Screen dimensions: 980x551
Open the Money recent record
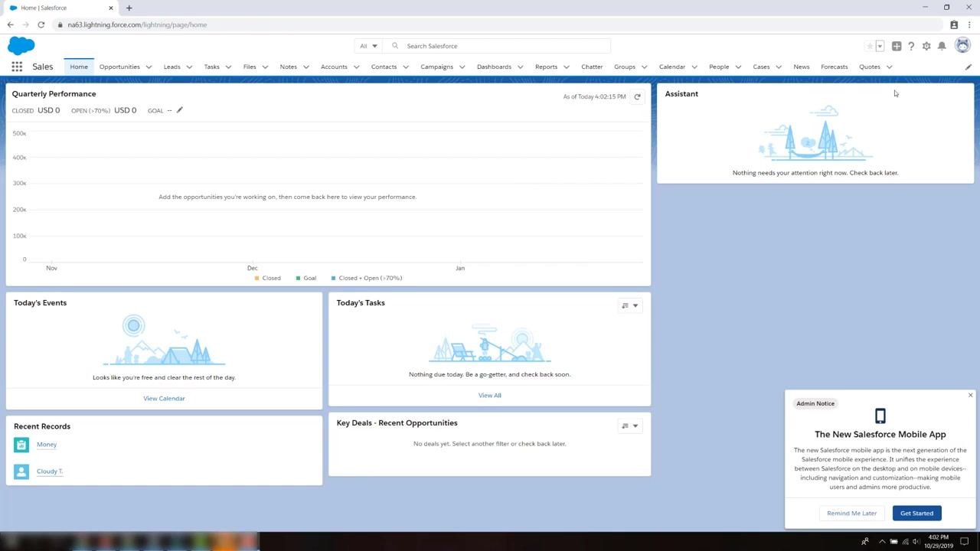pyautogui.click(x=47, y=445)
